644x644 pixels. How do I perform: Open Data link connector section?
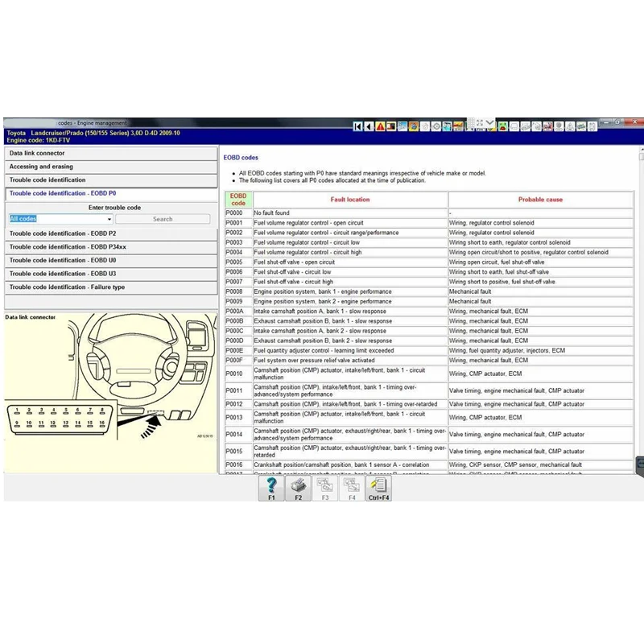(x=111, y=153)
